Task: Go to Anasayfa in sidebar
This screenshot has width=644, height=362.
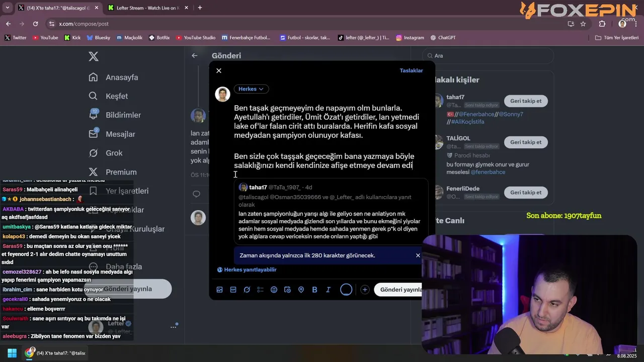Action: tap(114, 77)
